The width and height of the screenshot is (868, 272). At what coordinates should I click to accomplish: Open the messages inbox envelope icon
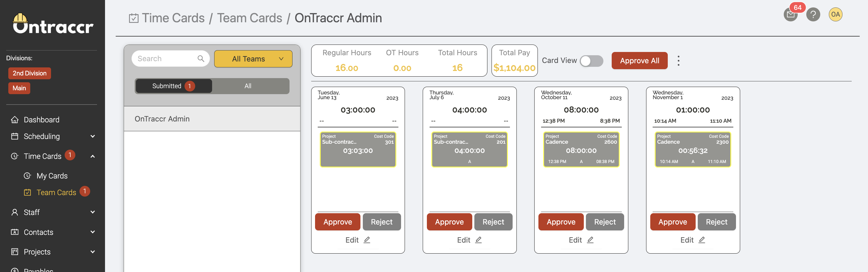tap(790, 15)
